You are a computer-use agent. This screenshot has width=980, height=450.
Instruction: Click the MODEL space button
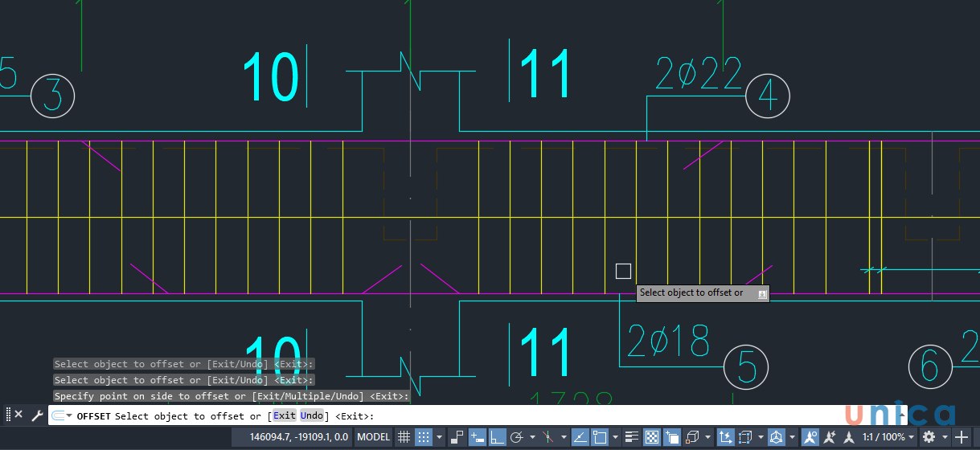pyautogui.click(x=373, y=437)
